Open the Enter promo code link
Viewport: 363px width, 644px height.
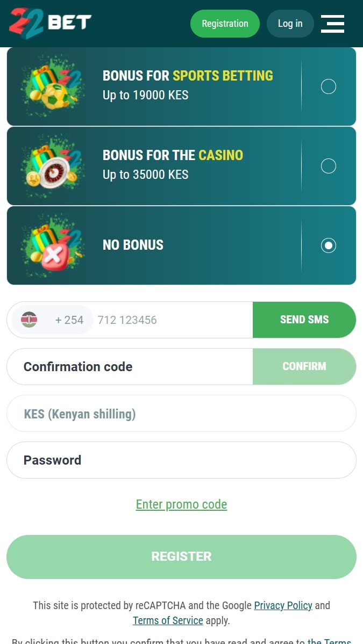pyautogui.click(x=181, y=504)
